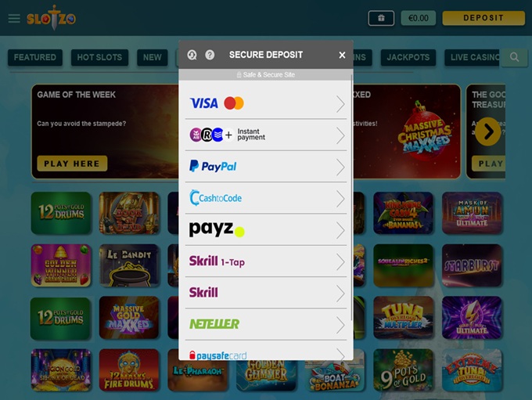Image resolution: width=532 pixels, height=400 pixels.
Task: Open the question mark help icon
Action: point(210,55)
